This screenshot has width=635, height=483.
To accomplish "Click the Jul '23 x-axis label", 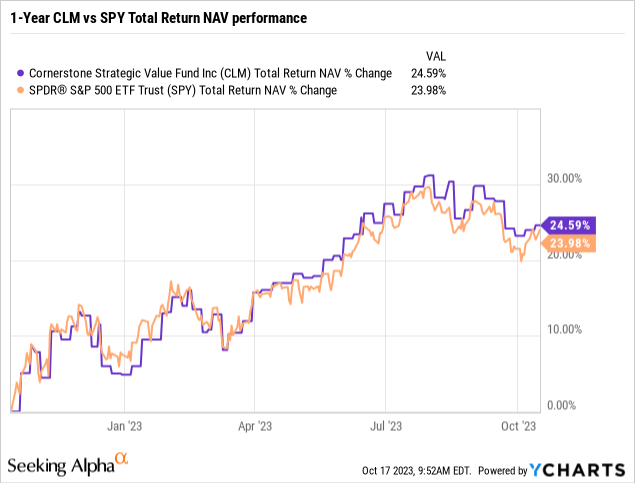I will click(x=385, y=424).
